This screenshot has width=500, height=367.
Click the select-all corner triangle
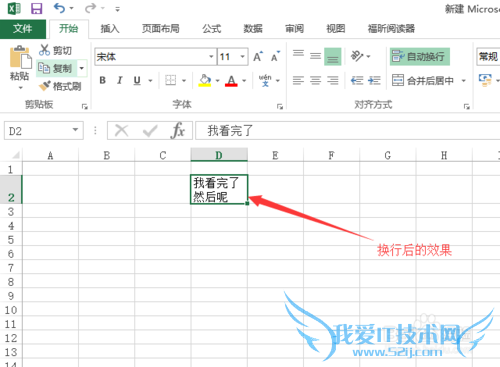[16, 155]
